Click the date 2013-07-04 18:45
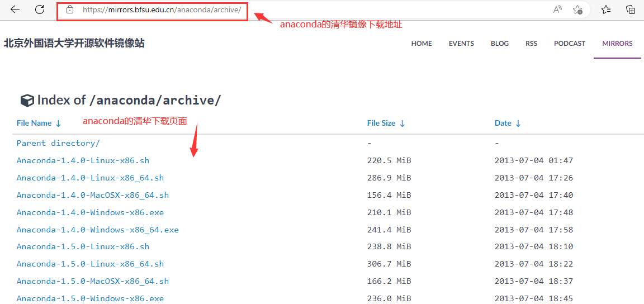The image size is (644, 304). coord(533,298)
